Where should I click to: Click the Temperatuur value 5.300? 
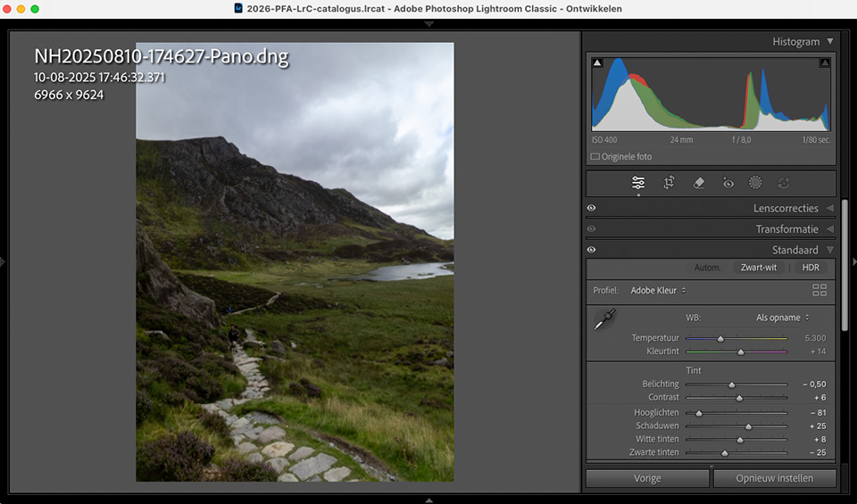tap(815, 338)
